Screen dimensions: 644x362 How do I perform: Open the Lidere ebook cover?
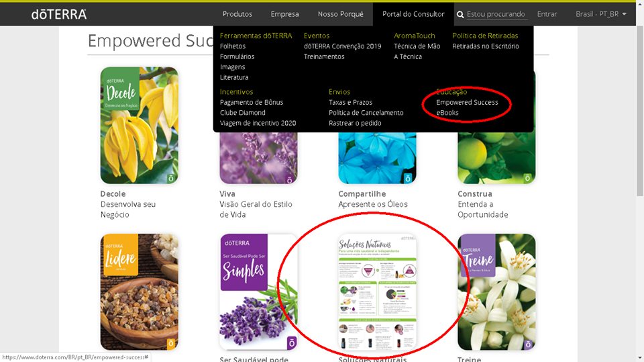140,292
